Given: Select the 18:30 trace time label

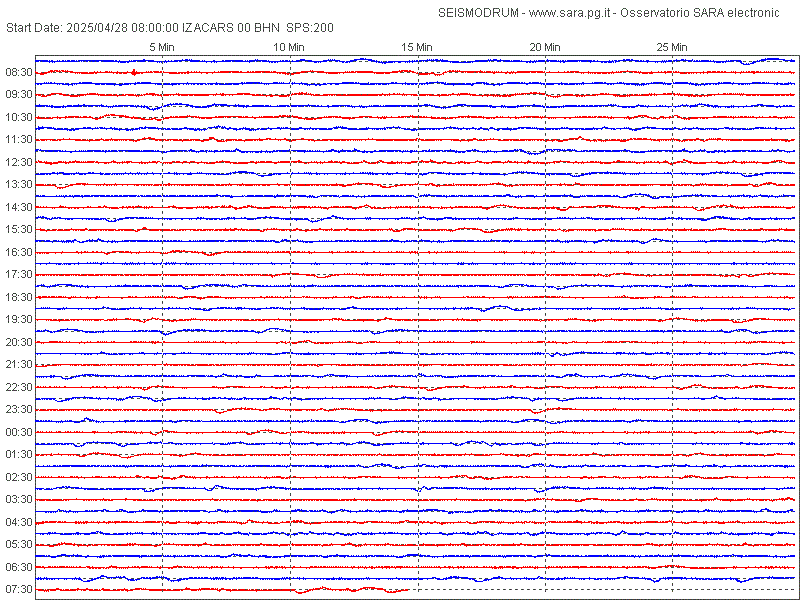Looking at the screenshot, I should point(19,297).
